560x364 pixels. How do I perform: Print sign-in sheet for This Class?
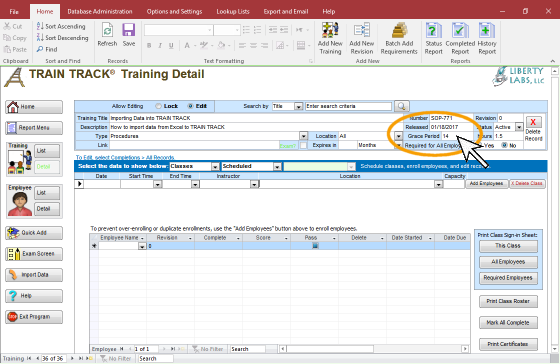coord(508,246)
